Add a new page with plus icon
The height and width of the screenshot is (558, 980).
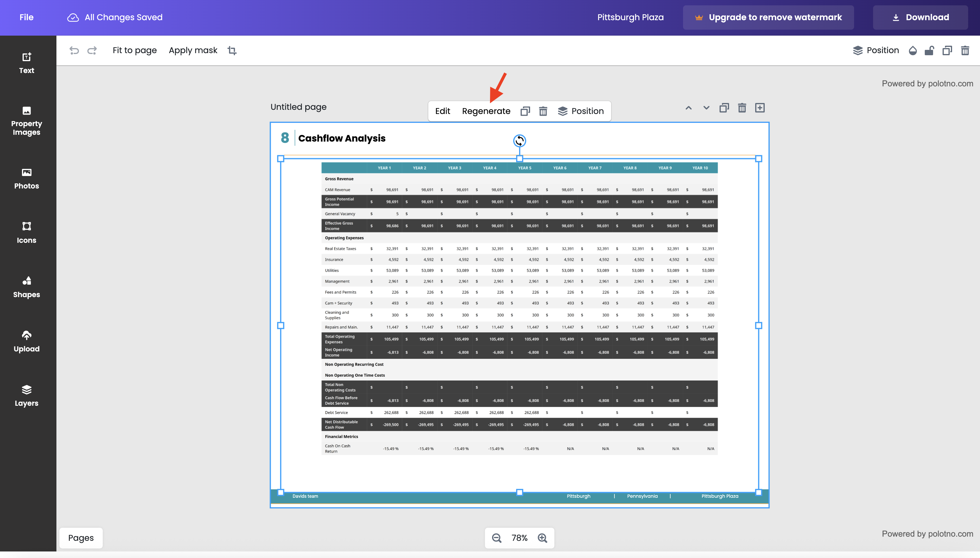[x=760, y=108]
